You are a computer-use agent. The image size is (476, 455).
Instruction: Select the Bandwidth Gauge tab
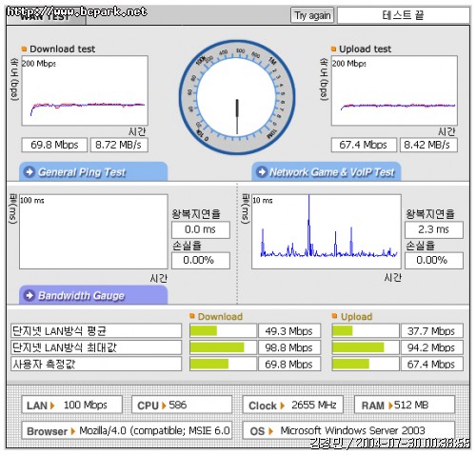tap(93, 295)
